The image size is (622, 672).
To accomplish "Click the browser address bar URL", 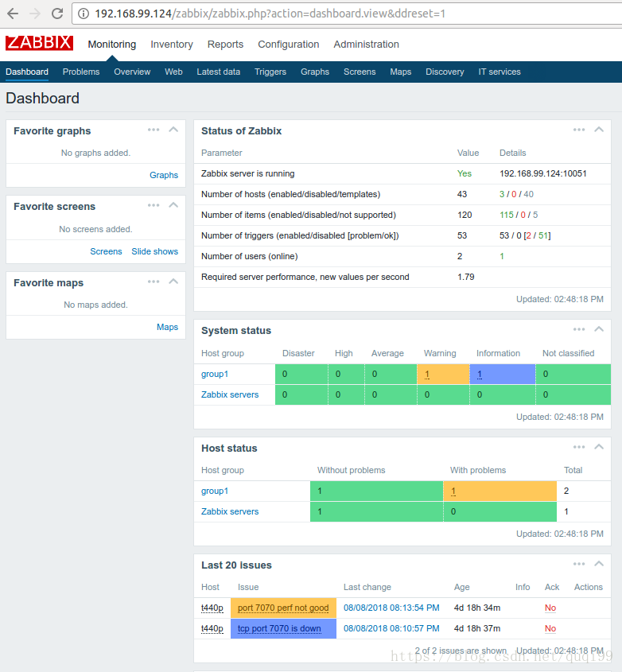I will pos(270,14).
